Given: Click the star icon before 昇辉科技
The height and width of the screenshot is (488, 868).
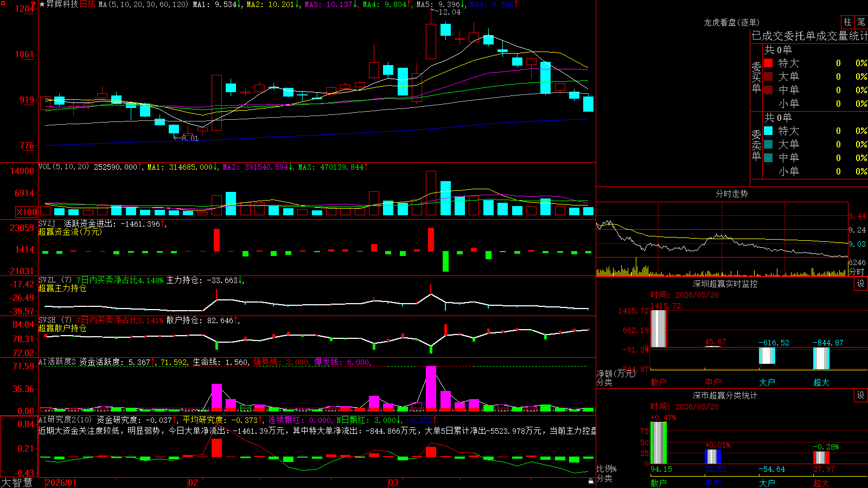Looking at the screenshot, I should [42, 4].
